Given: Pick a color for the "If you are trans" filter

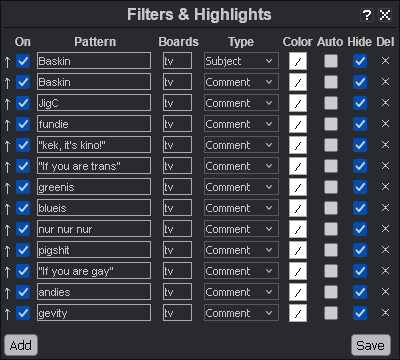Looking at the screenshot, I should tap(298, 166).
